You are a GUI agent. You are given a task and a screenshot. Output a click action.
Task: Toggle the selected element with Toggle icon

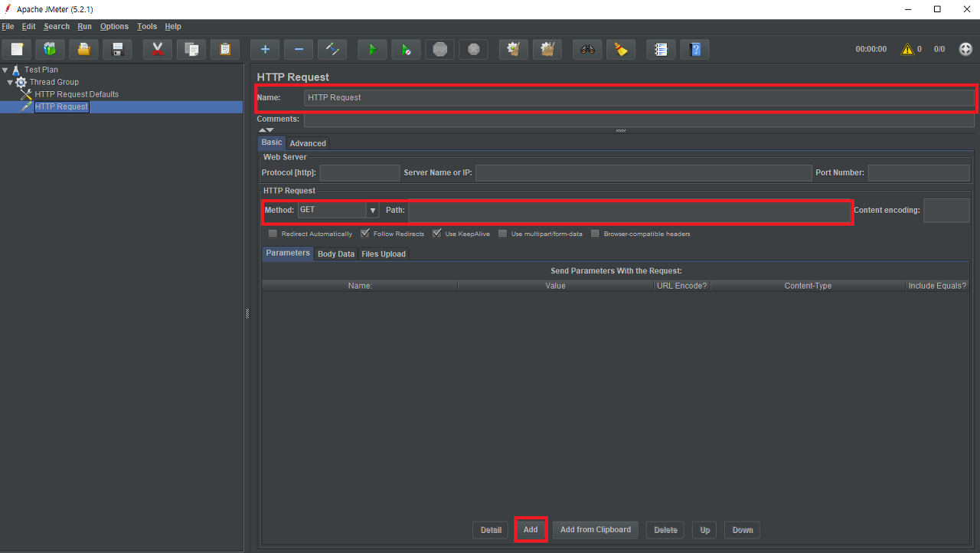pyautogui.click(x=332, y=50)
